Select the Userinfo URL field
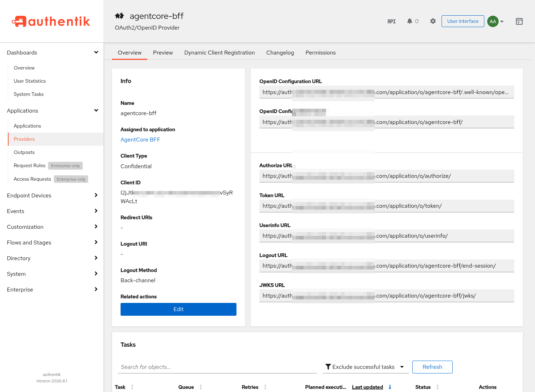The image size is (535, 392). click(387, 236)
